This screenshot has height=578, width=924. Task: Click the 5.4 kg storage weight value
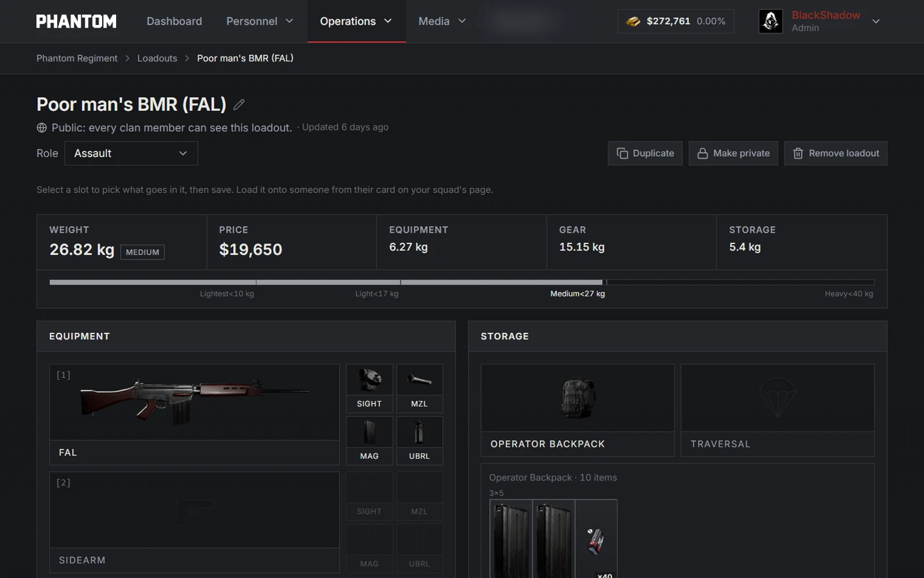click(745, 247)
